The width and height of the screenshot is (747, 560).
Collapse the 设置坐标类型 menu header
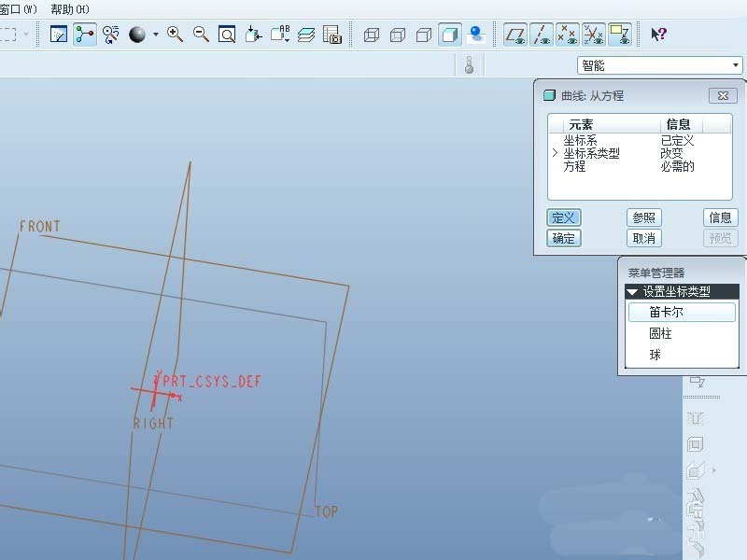pyautogui.click(x=682, y=291)
